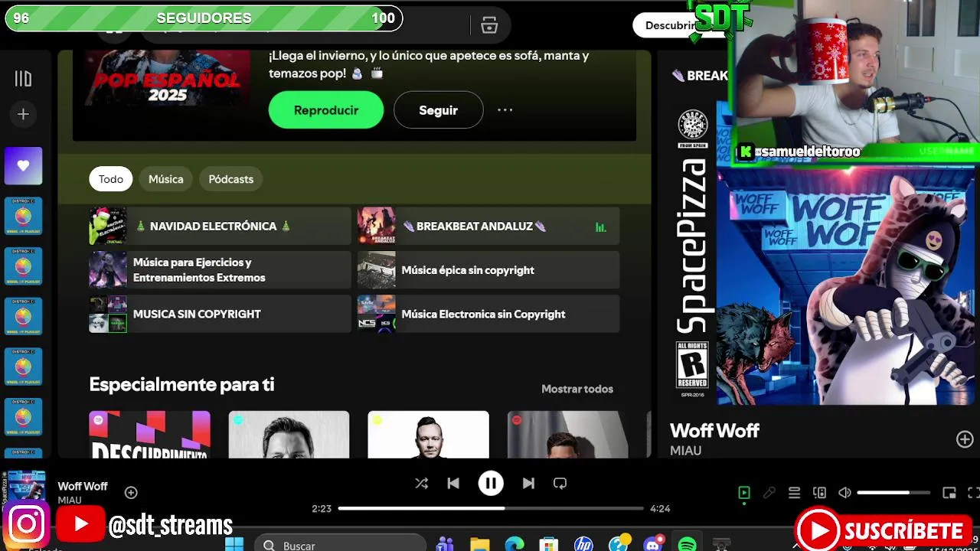Add Woff Woff to Liked Songs in the player bar
The width and height of the screenshot is (980, 551).
point(131,492)
